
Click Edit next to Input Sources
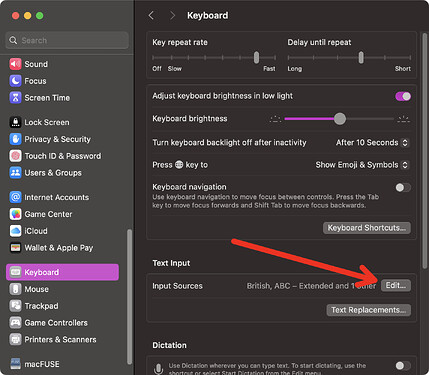396,286
